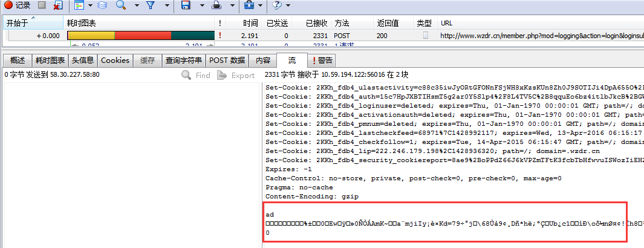
Task: Open the 头信息 tab
Action: (83, 60)
